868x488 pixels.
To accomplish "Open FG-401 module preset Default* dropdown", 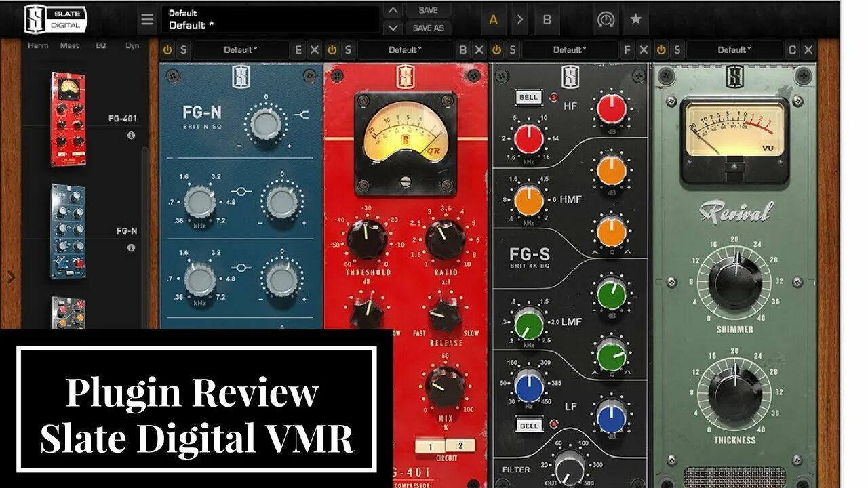I will point(406,49).
